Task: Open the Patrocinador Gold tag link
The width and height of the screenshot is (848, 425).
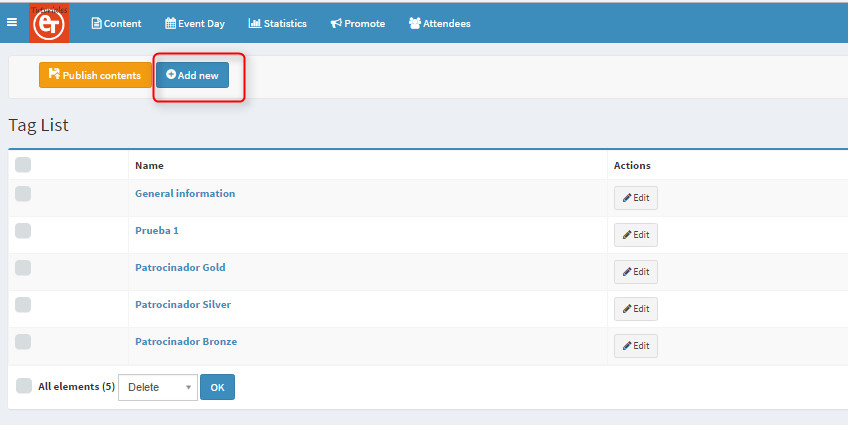Action: click(x=180, y=268)
